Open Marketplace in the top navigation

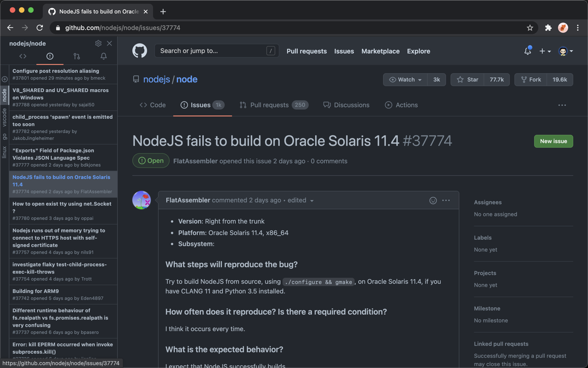coord(380,51)
